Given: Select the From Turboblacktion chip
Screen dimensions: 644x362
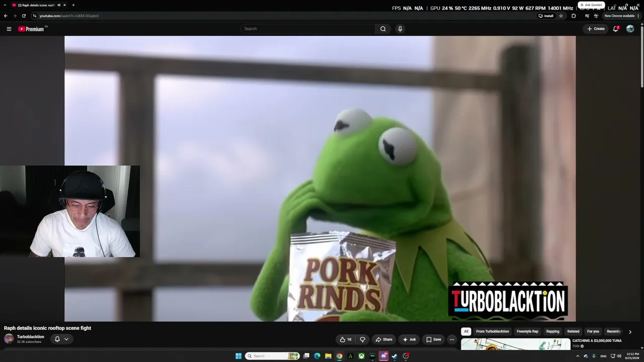Looking at the screenshot, I should click(x=493, y=332).
